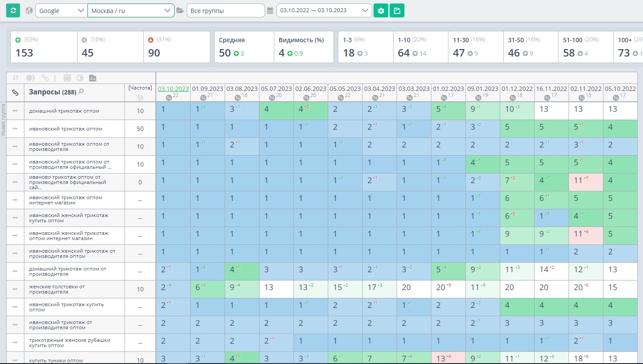This screenshot has height=364, width=643.
Task: Click the 153 improved-positions card
Action: tap(44, 47)
